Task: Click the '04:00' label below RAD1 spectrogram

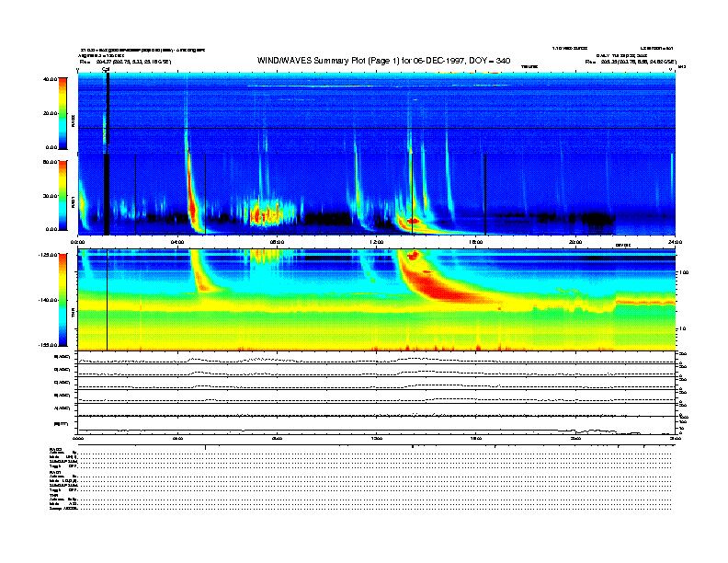Action: click(x=177, y=242)
